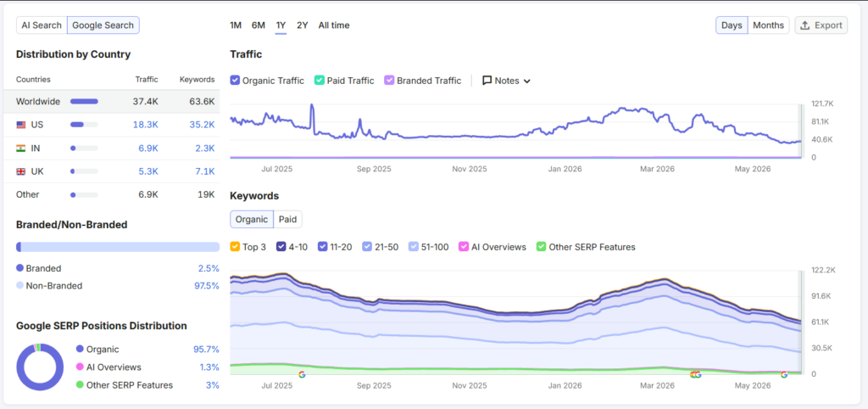Screen dimensions: 868x409
Task: Click the Organic legend dot in SERP distribution
Action: (80, 349)
